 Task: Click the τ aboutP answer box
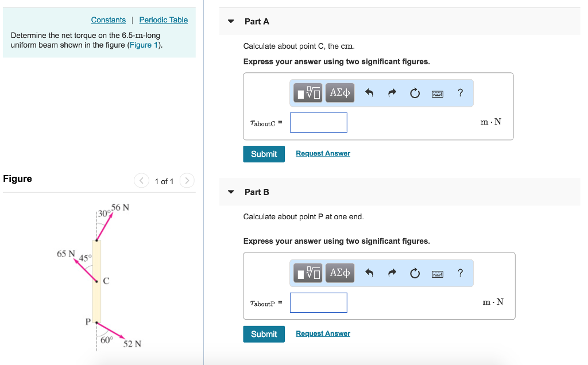tap(318, 302)
